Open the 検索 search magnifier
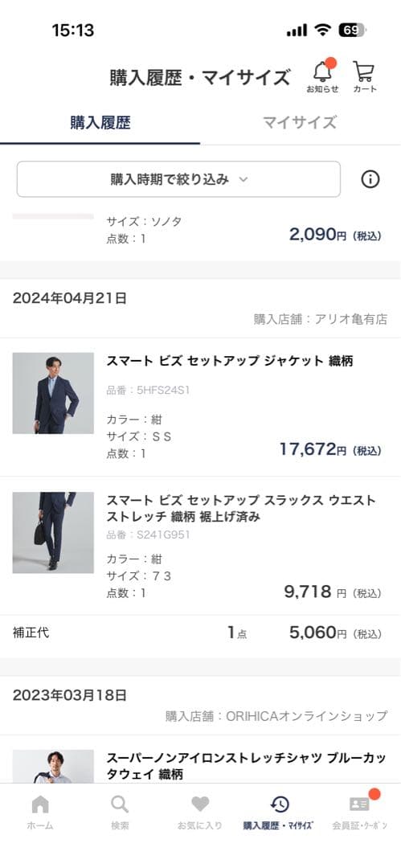The height and width of the screenshot is (868, 401). (x=120, y=813)
